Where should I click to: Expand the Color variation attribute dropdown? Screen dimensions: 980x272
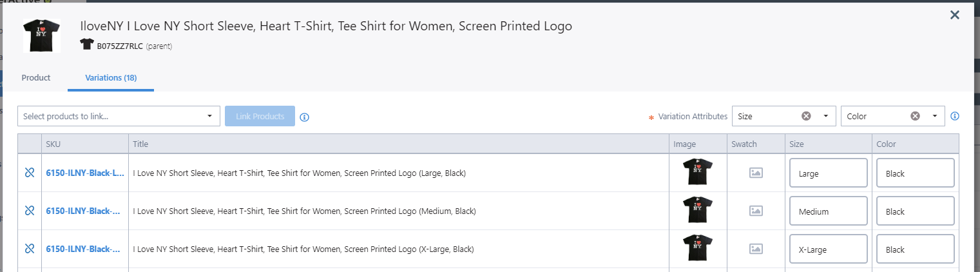(934, 116)
